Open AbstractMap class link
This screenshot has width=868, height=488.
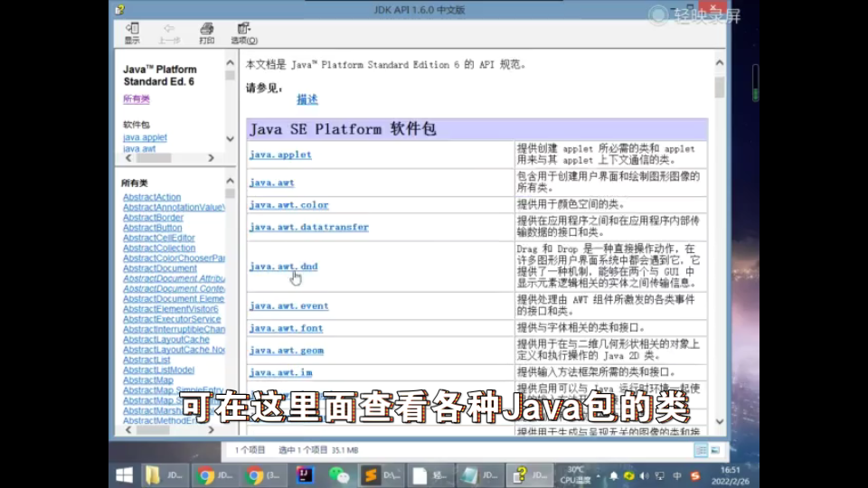click(x=147, y=380)
